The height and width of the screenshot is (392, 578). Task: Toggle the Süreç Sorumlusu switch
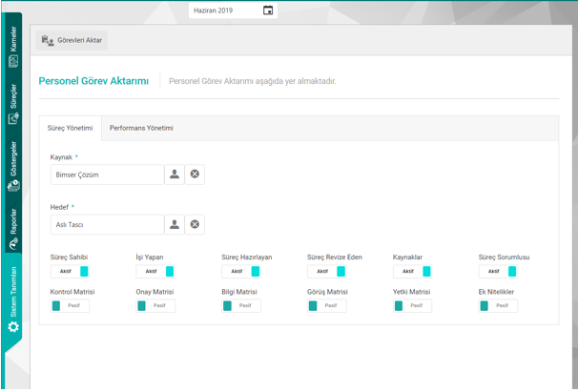coord(498,272)
